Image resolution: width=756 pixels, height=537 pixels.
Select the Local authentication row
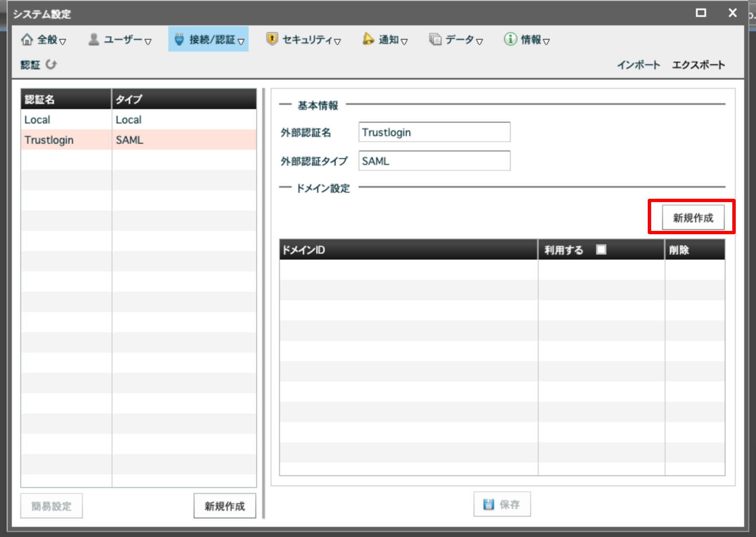(138, 120)
